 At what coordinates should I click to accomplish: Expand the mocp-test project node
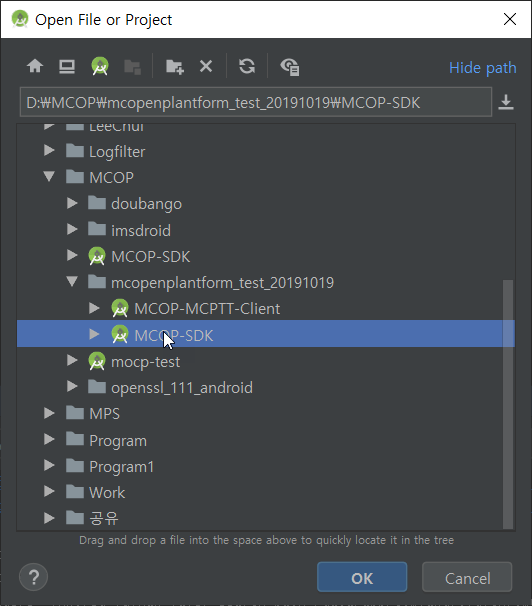72,361
